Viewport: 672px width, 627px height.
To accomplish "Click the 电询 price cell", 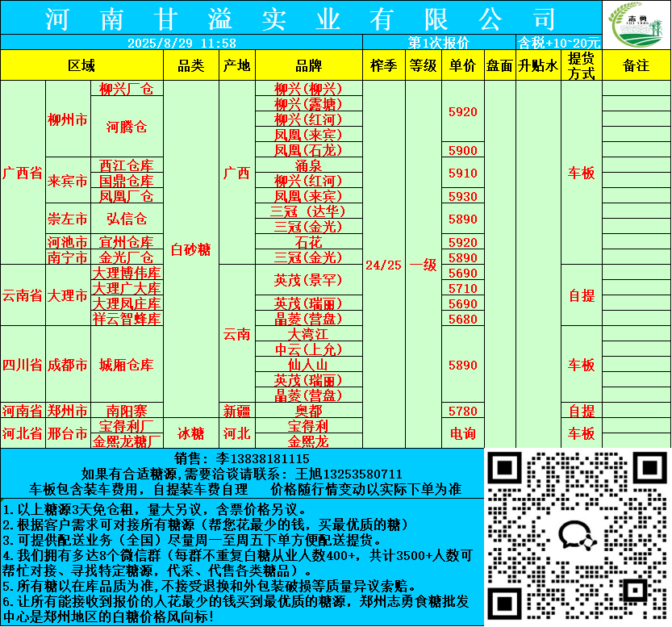I will click(x=462, y=433).
